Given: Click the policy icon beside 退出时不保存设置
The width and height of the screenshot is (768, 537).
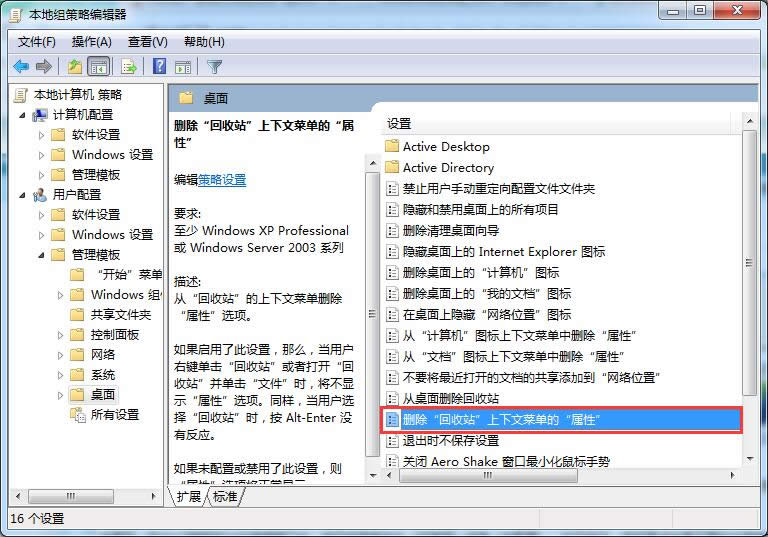Looking at the screenshot, I should pyautogui.click(x=392, y=441).
